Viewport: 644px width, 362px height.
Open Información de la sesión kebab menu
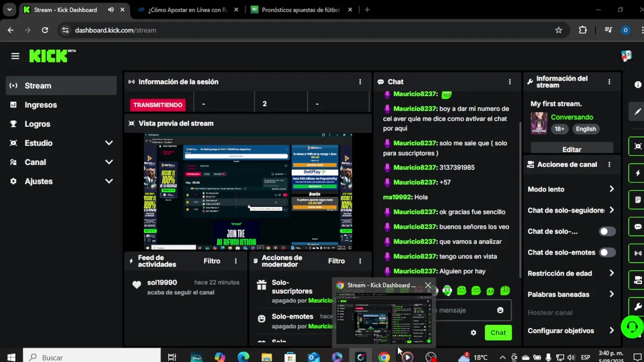pos(360,81)
